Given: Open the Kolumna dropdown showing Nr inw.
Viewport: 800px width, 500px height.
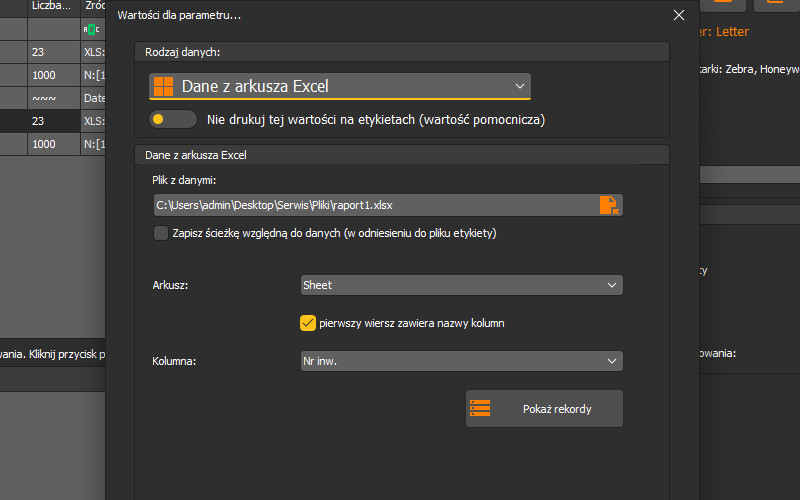Looking at the screenshot, I should (x=461, y=360).
